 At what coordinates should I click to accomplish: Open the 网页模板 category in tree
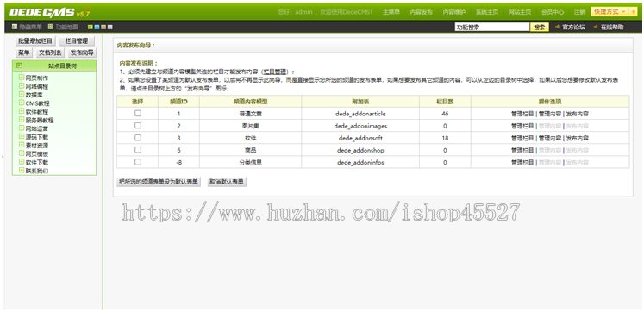click(37, 154)
